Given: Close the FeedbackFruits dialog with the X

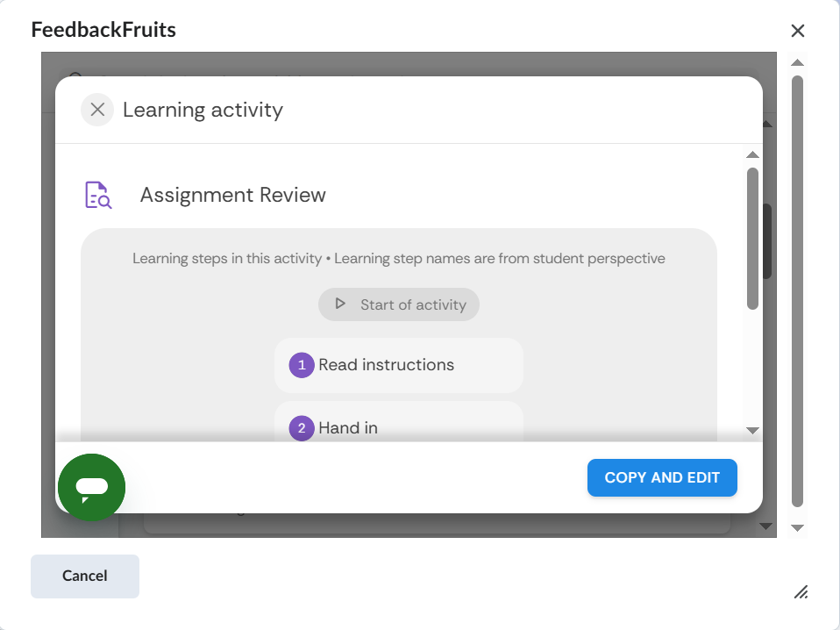Looking at the screenshot, I should 798,32.
